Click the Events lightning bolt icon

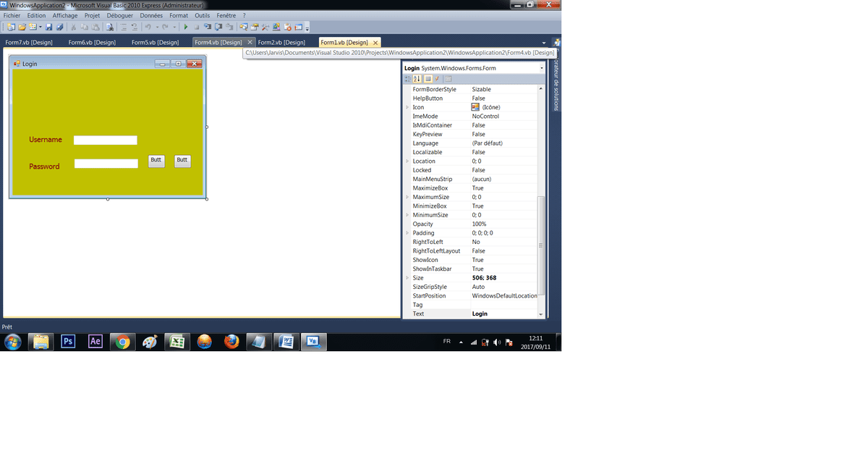click(x=437, y=79)
